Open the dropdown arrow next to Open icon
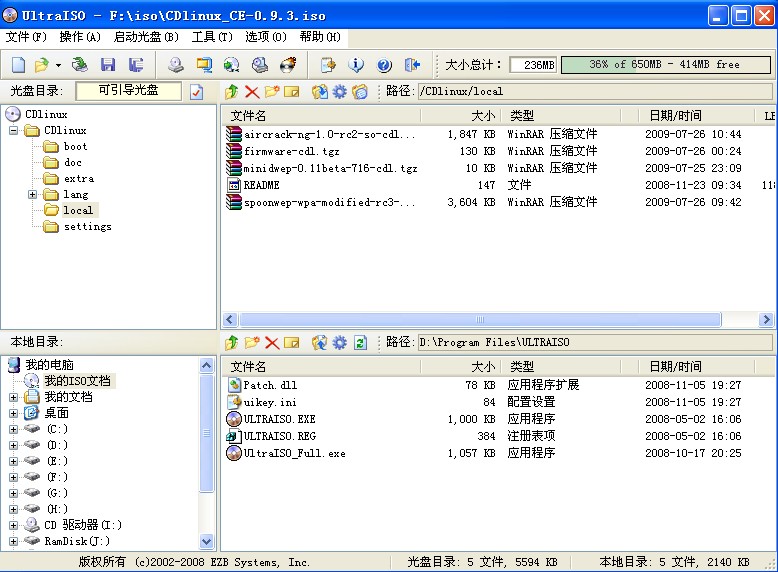The image size is (778, 572). [x=58, y=65]
